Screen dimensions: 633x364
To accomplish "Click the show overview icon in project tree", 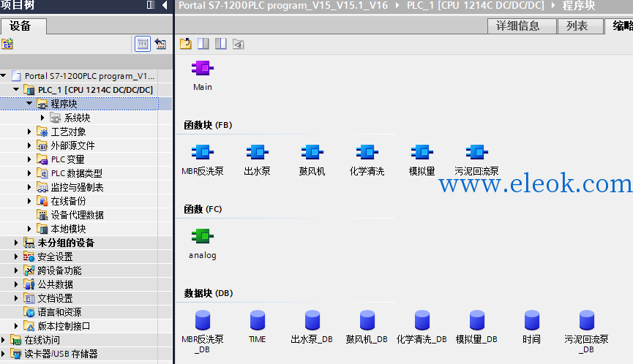I will pyautogui.click(x=161, y=44).
